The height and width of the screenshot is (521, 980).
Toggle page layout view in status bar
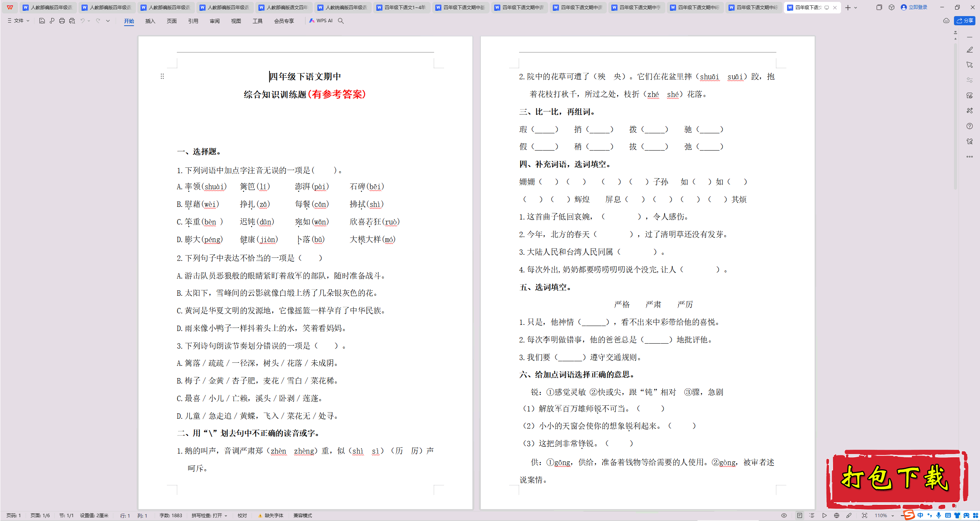tap(800, 516)
